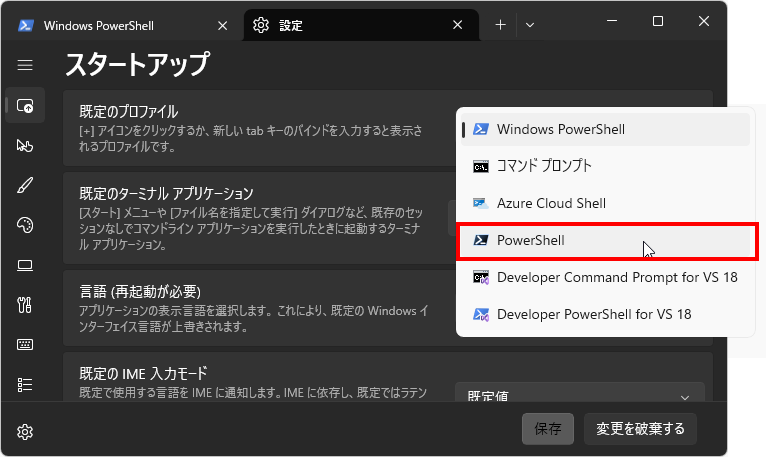Close the 設定 tab
The height and width of the screenshot is (457, 766).
tap(458, 25)
